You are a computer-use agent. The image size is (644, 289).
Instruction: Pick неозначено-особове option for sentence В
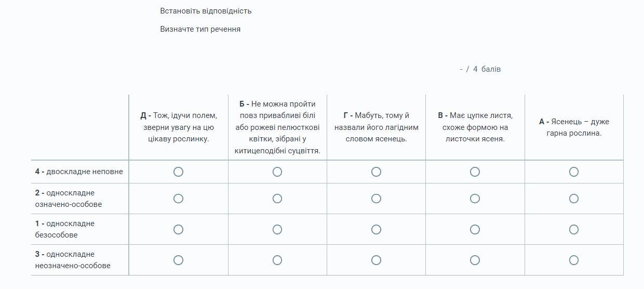coord(475,260)
